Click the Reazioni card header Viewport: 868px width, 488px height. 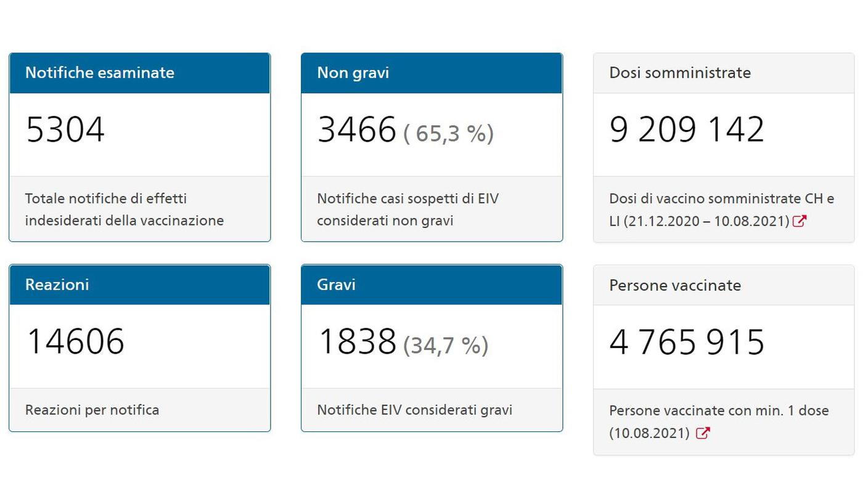(139, 285)
